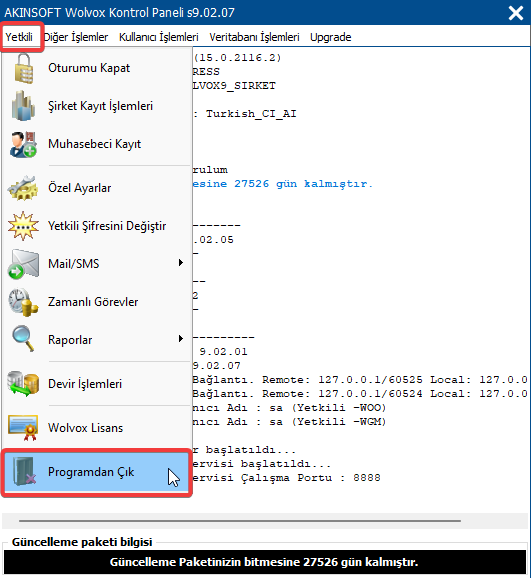Collapse the Yetkili menu in the menu bar
Viewport: 531px width, 578px height.
pyautogui.click(x=19, y=37)
